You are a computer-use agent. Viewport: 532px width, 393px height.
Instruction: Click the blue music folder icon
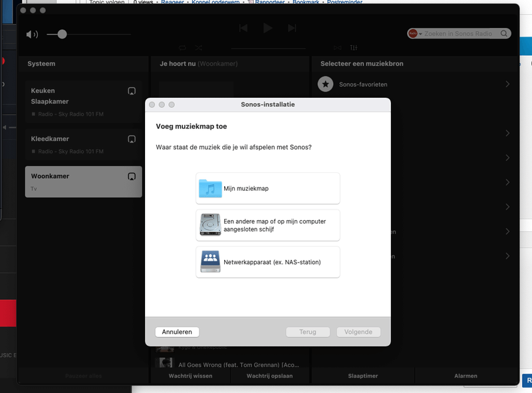[210, 188]
